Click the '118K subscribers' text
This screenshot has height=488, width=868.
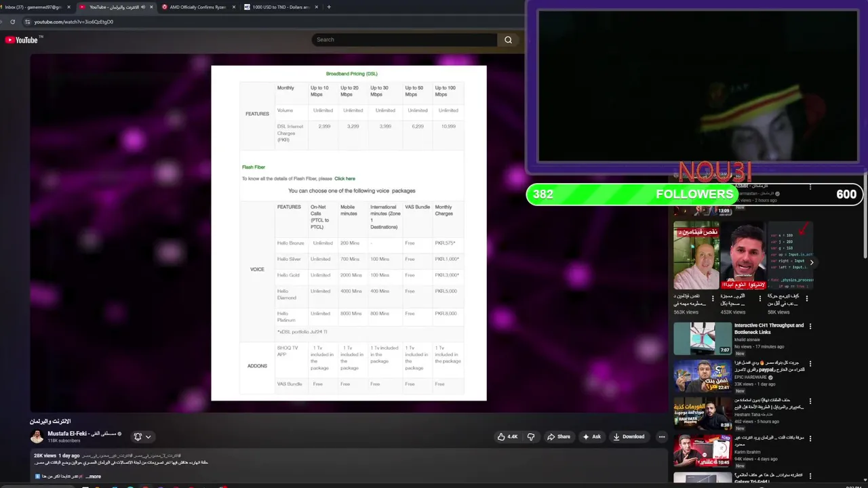[64, 441]
